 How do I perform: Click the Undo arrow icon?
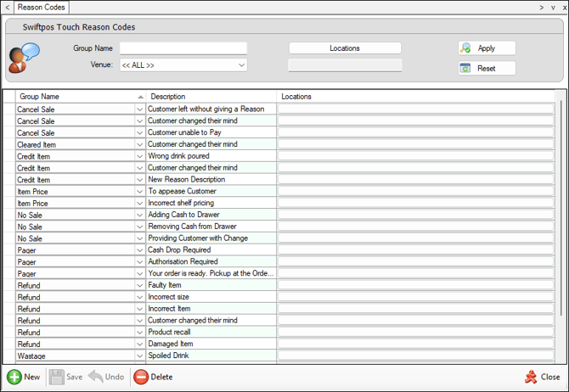(x=96, y=377)
